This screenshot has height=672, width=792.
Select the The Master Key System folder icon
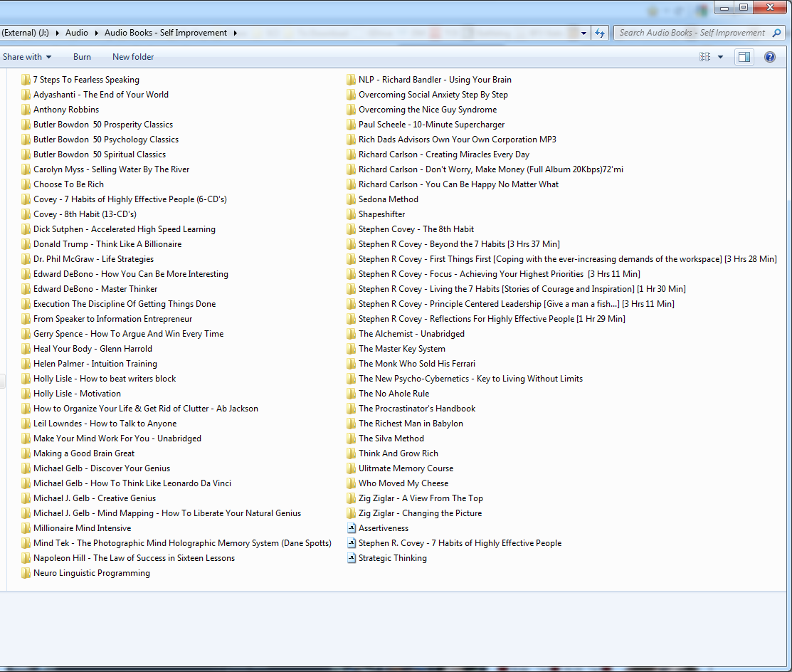pos(352,349)
